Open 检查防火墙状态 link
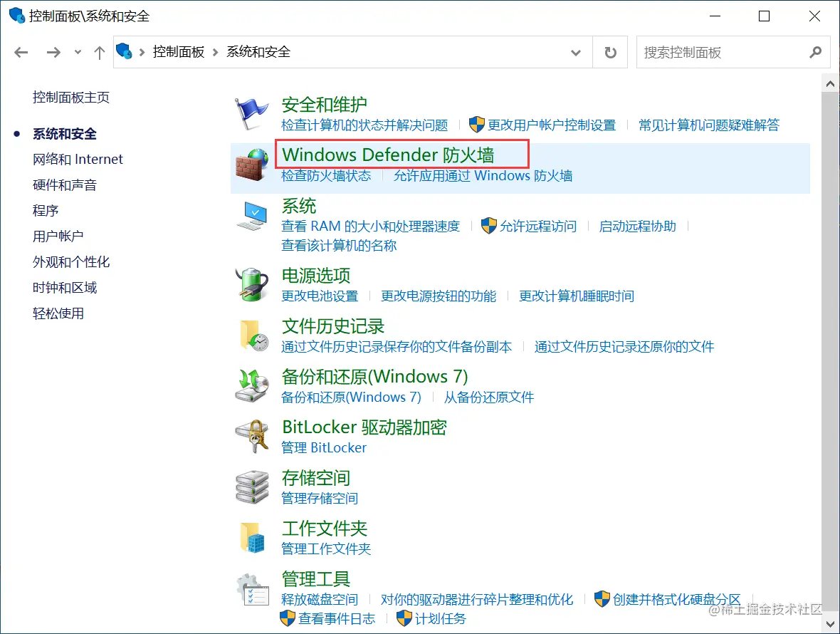Image resolution: width=840 pixels, height=634 pixels. [326, 176]
